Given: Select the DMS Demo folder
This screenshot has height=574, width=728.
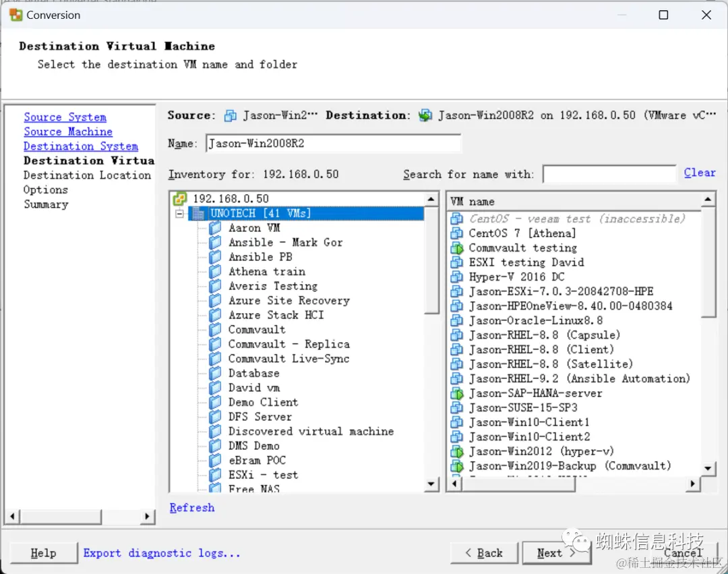Looking at the screenshot, I should coord(254,446).
